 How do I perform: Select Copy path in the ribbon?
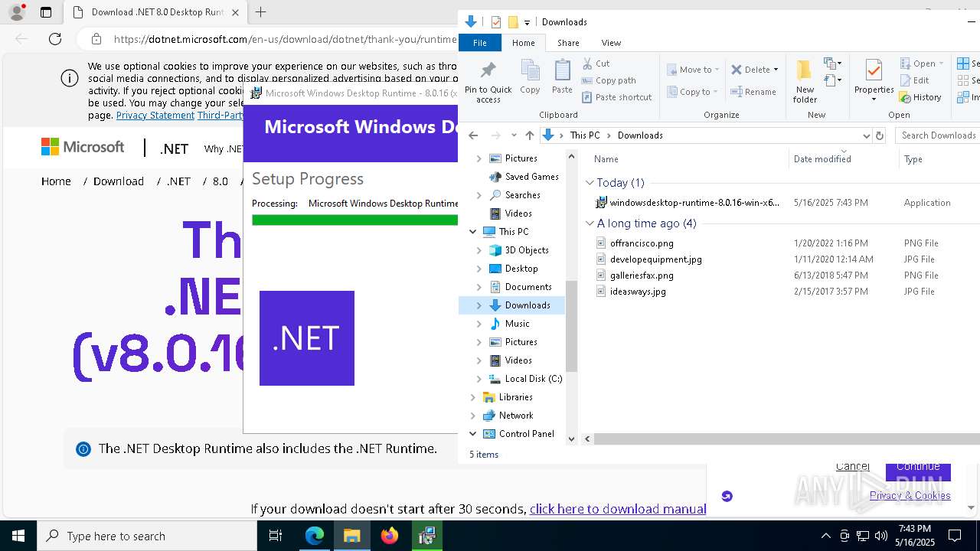click(609, 80)
